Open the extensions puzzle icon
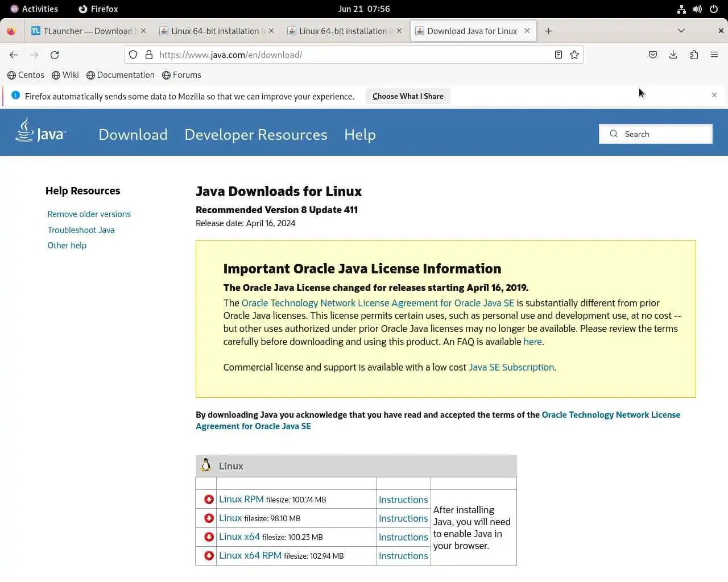728x582 pixels. [694, 55]
